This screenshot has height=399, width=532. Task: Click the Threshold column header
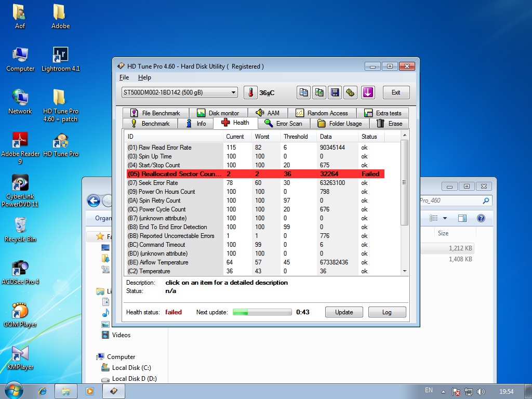click(298, 137)
